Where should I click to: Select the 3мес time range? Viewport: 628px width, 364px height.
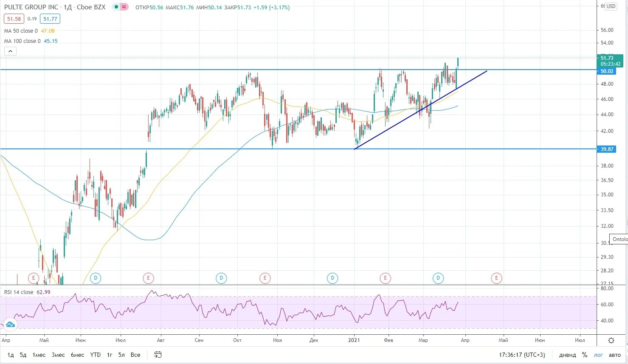pos(58,355)
